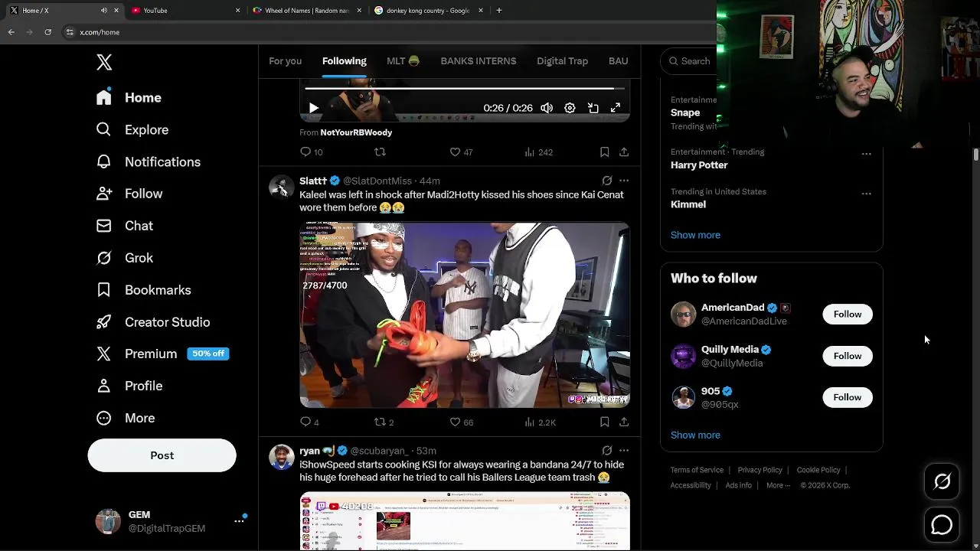Viewport: 980px width, 551px height.
Task: Open floating Grok button
Action: pyautogui.click(x=942, y=481)
